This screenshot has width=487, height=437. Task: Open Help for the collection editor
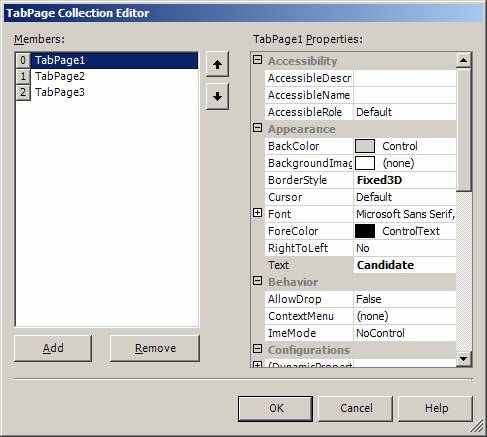pyautogui.click(x=436, y=408)
